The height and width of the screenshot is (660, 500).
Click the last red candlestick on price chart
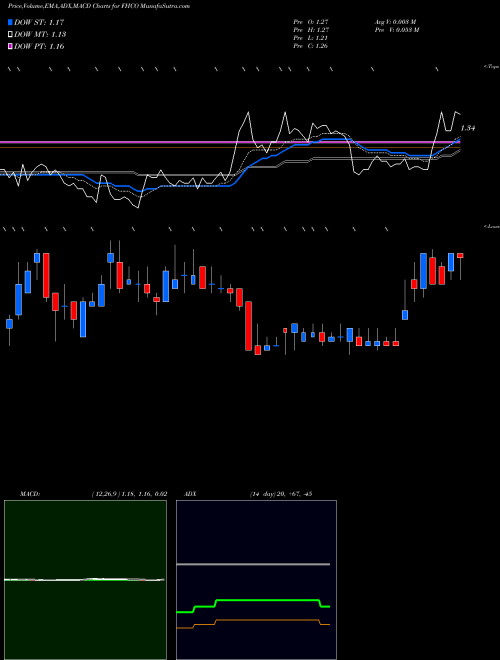[460, 255]
